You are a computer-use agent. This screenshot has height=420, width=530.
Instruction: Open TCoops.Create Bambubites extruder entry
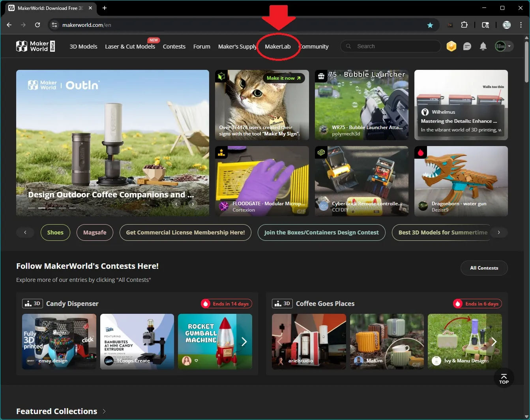point(137,342)
